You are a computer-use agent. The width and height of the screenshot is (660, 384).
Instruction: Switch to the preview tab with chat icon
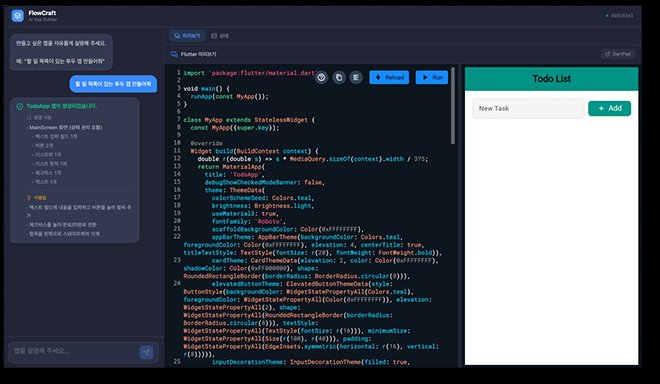point(187,36)
